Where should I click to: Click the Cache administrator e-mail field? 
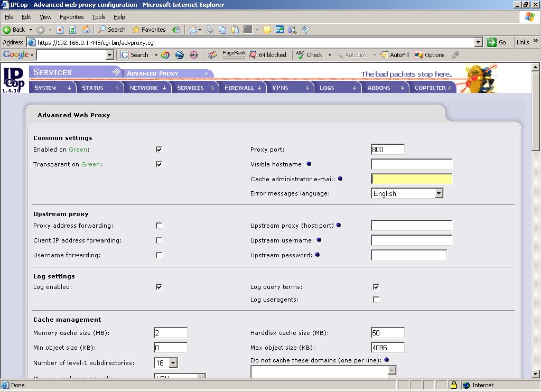(412, 179)
